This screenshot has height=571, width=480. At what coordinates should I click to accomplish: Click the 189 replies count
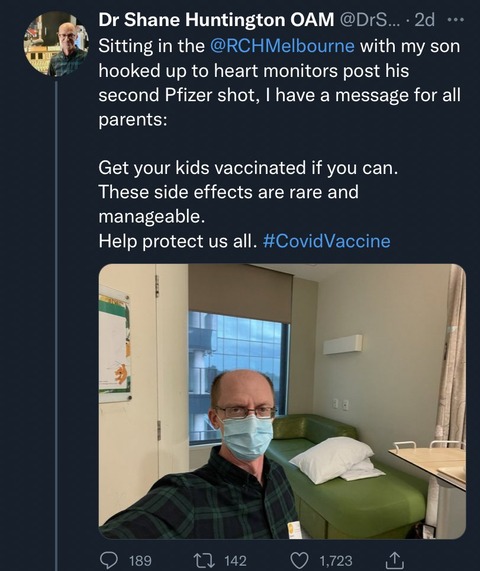141,560
